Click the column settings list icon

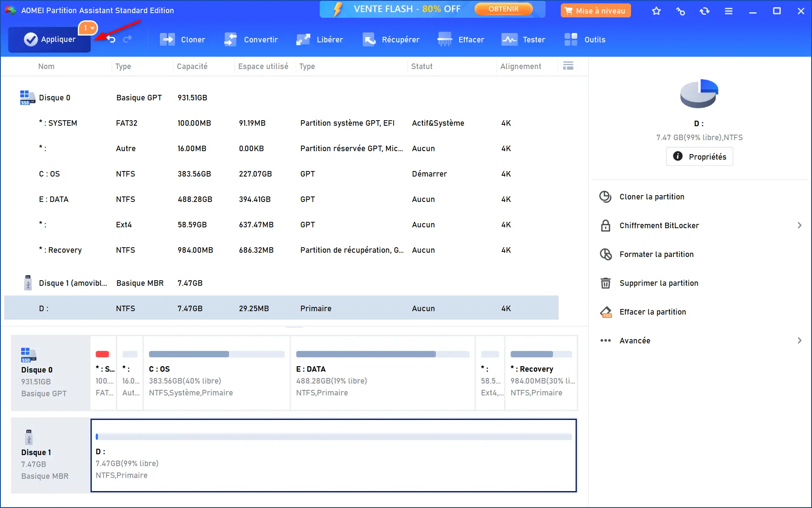click(x=568, y=66)
